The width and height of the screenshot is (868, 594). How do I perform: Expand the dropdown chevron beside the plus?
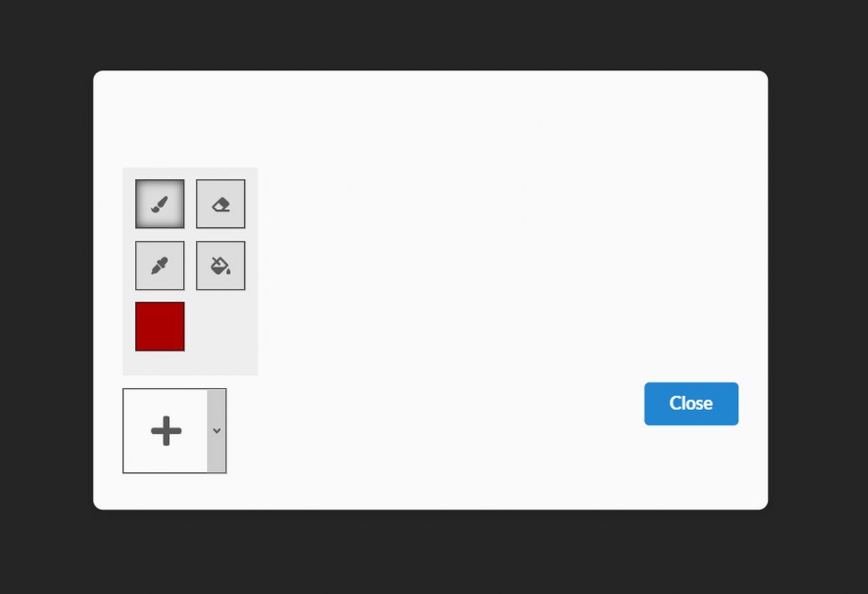216,431
